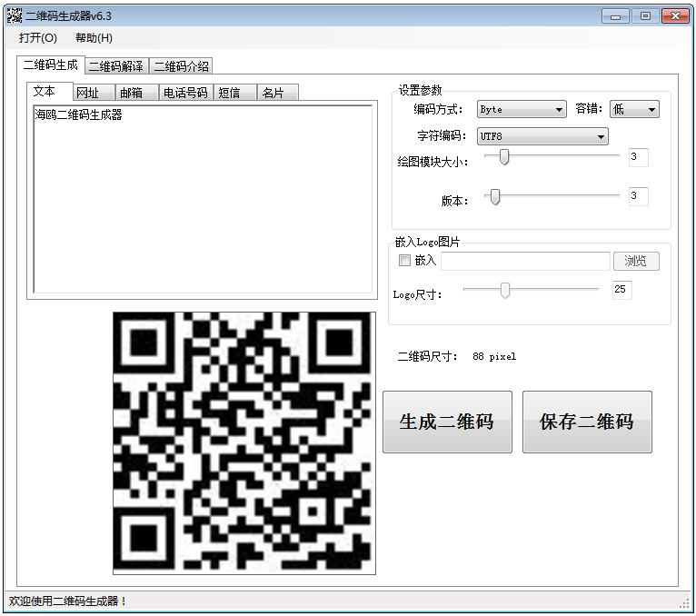The width and height of the screenshot is (696, 616).
Task: Switch to the 二维码解译 tab
Action: pyautogui.click(x=116, y=66)
